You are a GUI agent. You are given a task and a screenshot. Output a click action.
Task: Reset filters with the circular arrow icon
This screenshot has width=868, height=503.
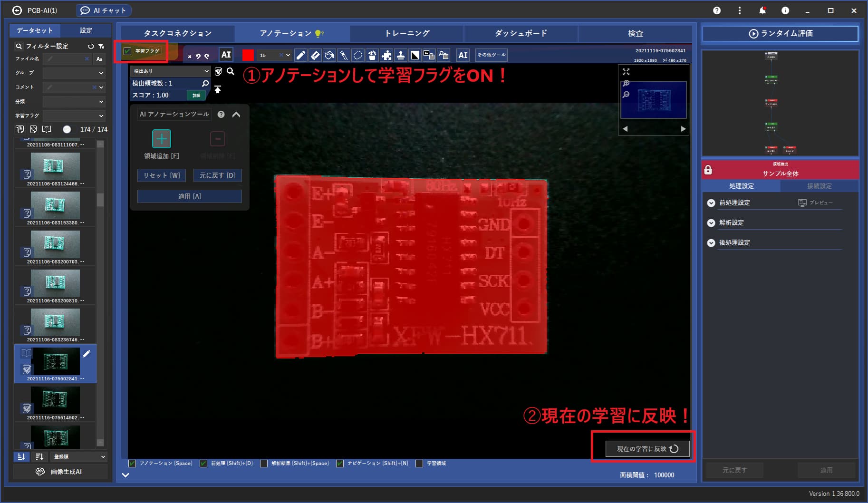(91, 46)
